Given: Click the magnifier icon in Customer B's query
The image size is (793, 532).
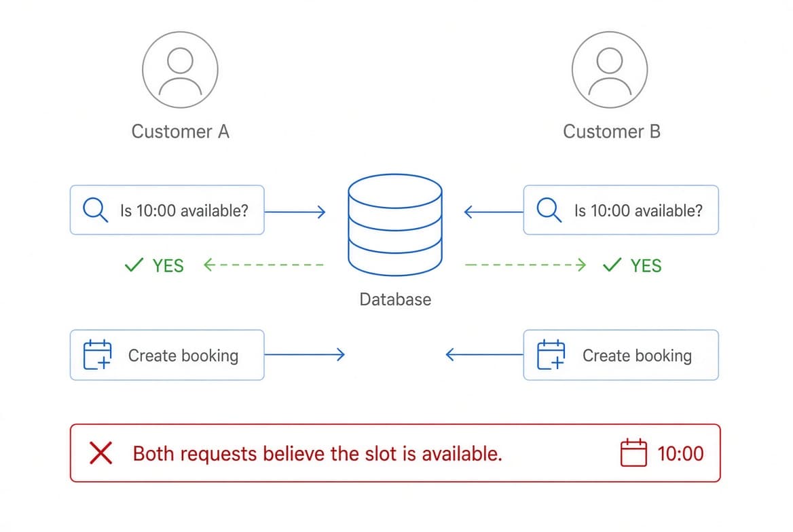Looking at the screenshot, I should click(x=549, y=210).
